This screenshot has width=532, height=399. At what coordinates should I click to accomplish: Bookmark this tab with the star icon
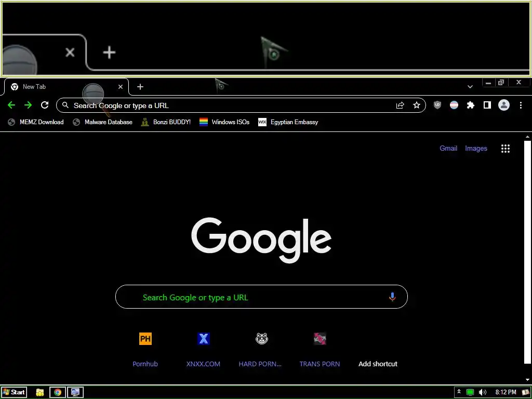pos(417,105)
